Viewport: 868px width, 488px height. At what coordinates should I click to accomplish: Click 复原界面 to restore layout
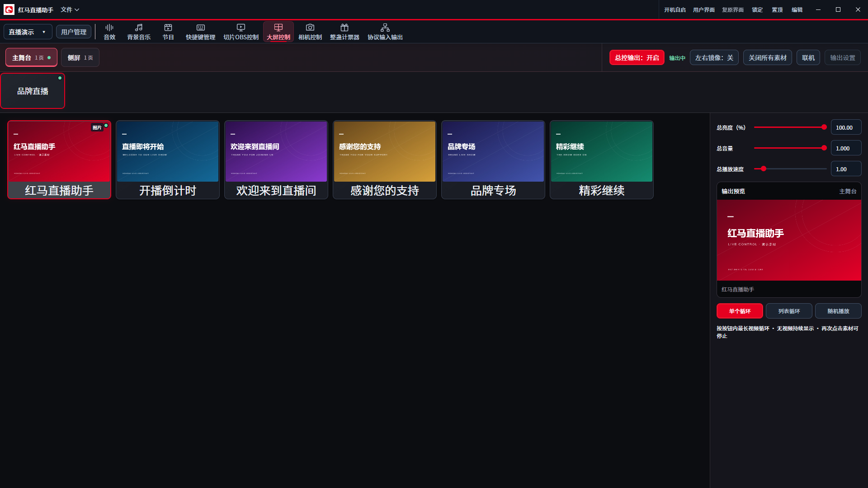coord(732,9)
